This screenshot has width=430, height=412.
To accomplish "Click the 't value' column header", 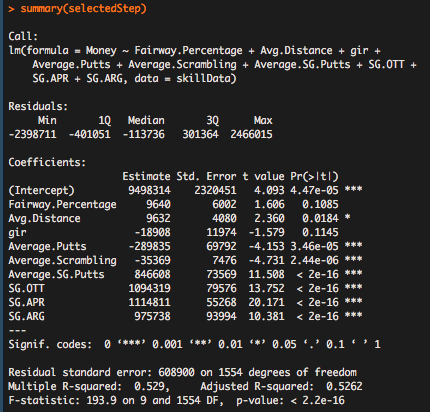I will pyautogui.click(x=263, y=176).
